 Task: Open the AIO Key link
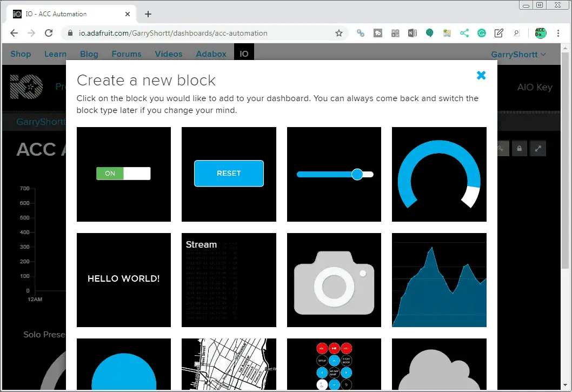pyautogui.click(x=535, y=87)
